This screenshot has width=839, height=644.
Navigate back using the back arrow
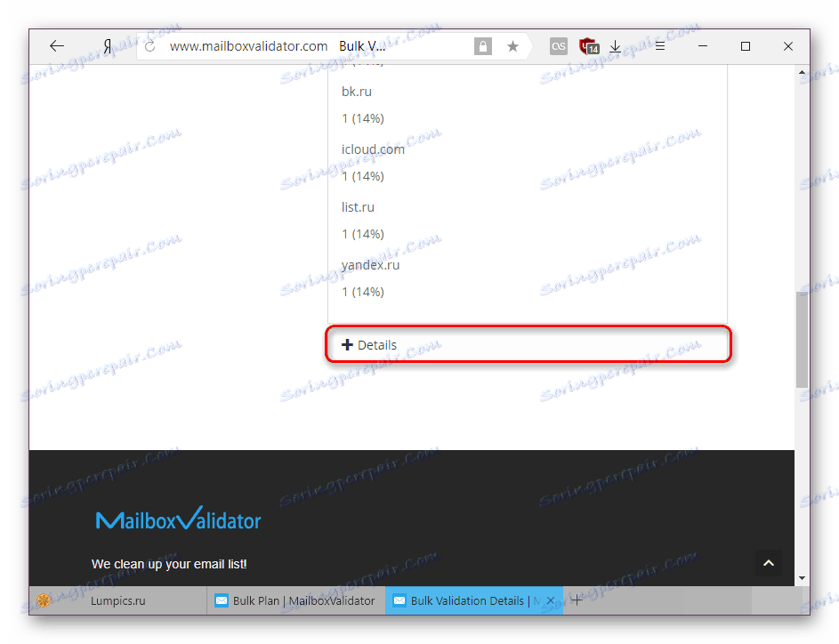[x=56, y=45]
